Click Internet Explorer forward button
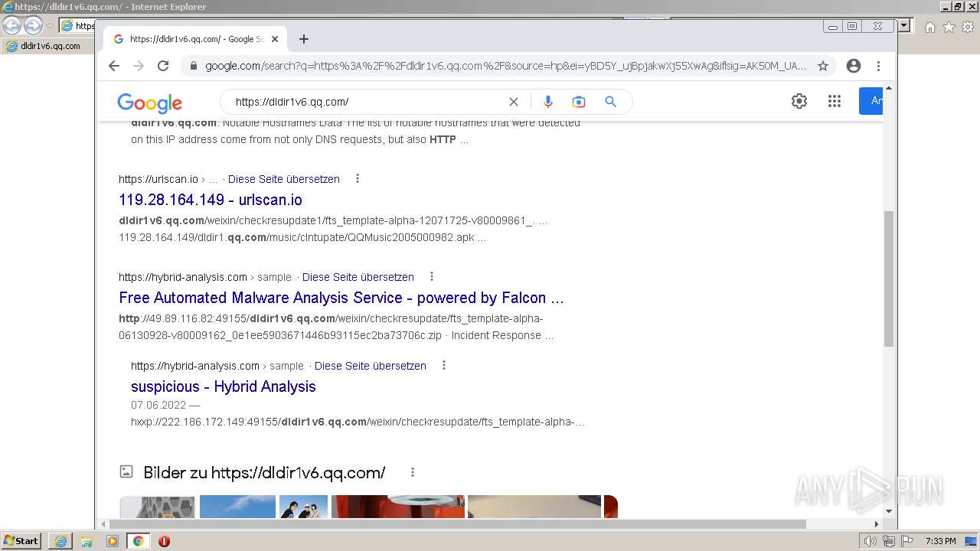Viewport: 980px width, 551px height. click(33, 25)
